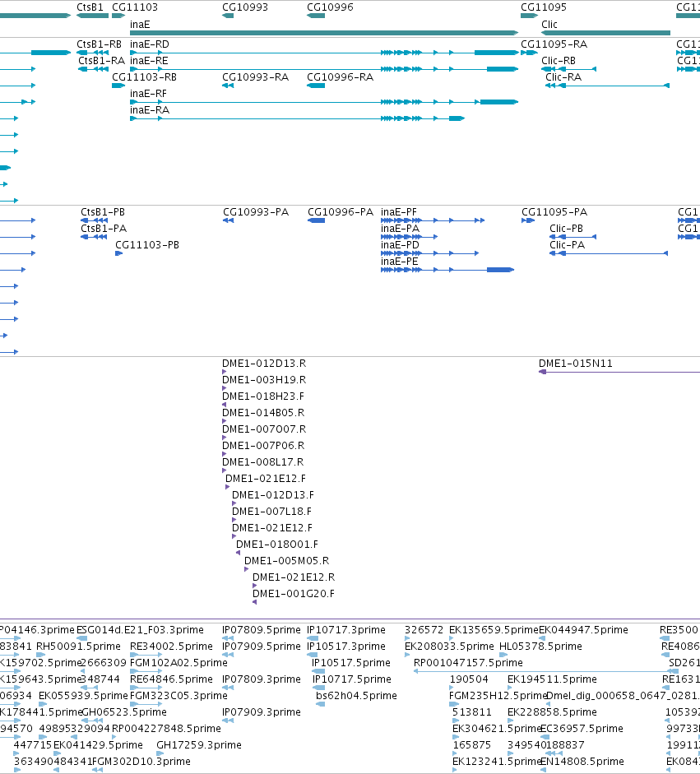Select EST GH17259.3prime

[160, 753]
